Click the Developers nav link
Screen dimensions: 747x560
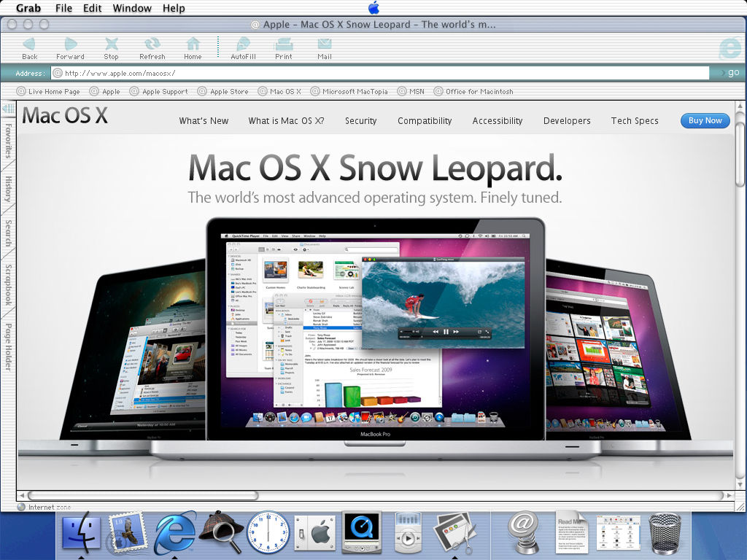(567, 121)
